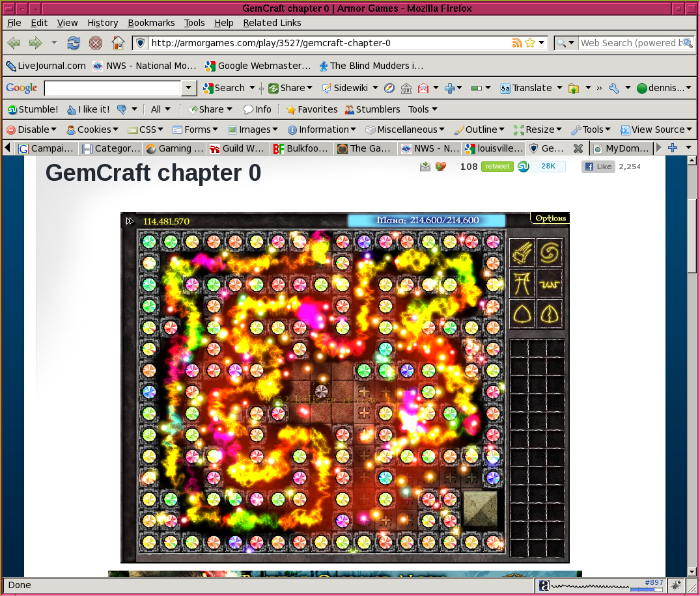Image resolution: width=700 pixels, height=596 pixels.
Task: Toggle StumbleUpon 'I like it!' thumbs up
Action: pyautogui.click(x=89, y=109)
